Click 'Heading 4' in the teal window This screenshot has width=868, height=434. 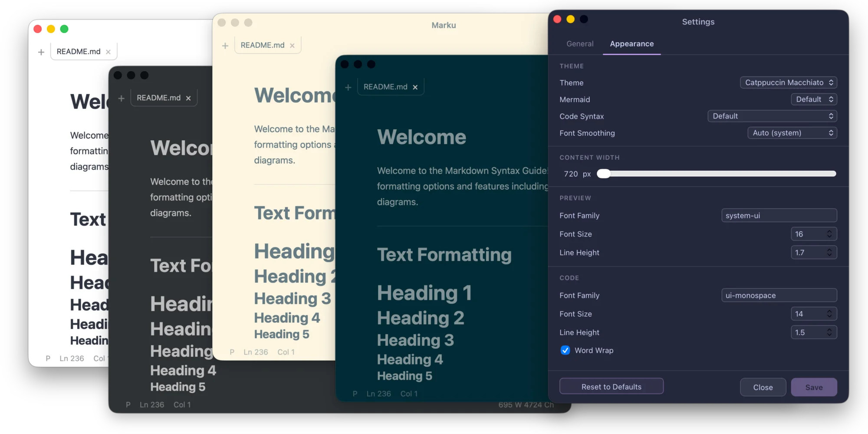click(x=410, y=359)
